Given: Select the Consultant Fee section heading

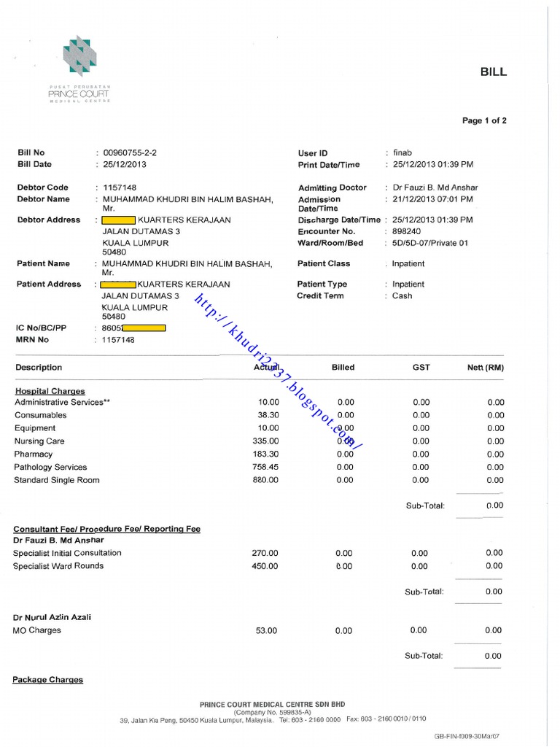Looking at the screenshot, I should pyautogui.click(x=106, y=530).
